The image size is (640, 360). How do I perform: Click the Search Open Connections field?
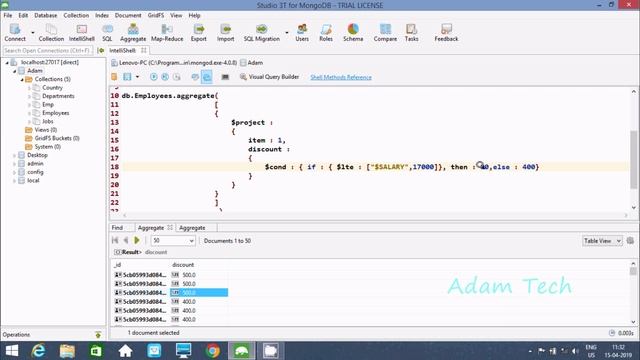tap(47, 51)
